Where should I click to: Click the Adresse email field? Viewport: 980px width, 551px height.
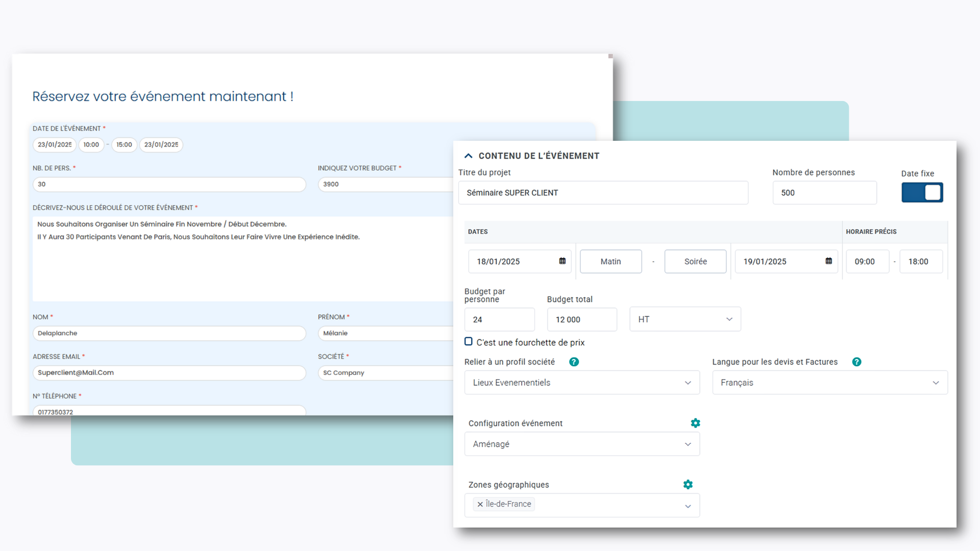[x=169, y=373]
